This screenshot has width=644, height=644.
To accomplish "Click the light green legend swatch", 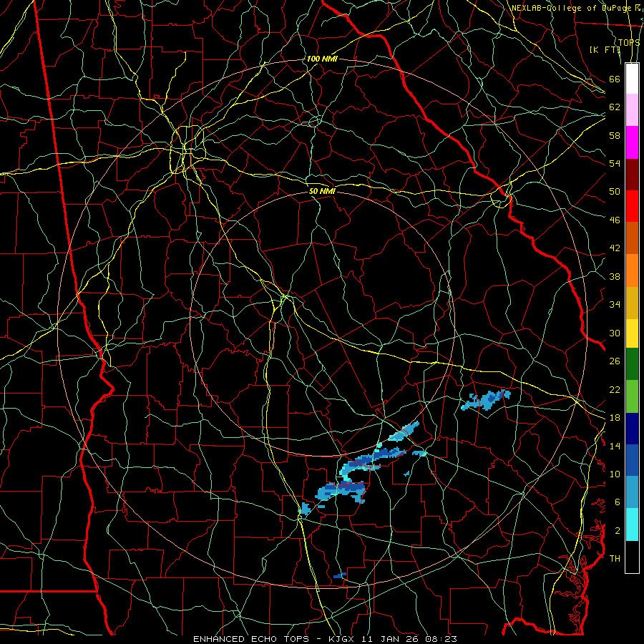I will tap(632, 396).
